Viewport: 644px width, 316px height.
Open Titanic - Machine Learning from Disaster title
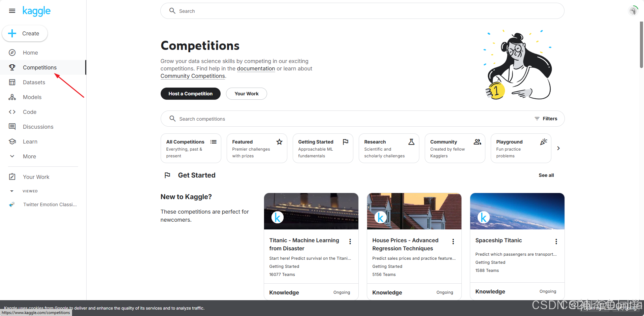tap(304, 244)
